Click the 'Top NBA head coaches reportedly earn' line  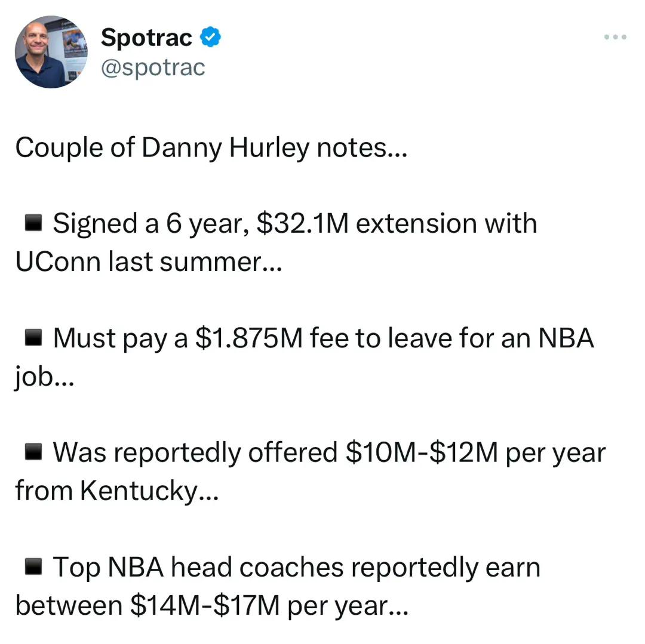[297, 567]
